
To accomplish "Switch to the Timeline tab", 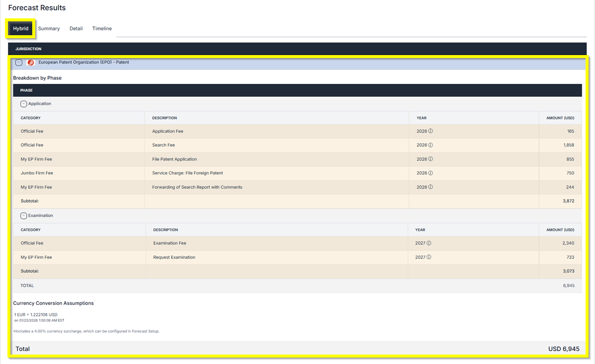I will click(x=102, y=29).
